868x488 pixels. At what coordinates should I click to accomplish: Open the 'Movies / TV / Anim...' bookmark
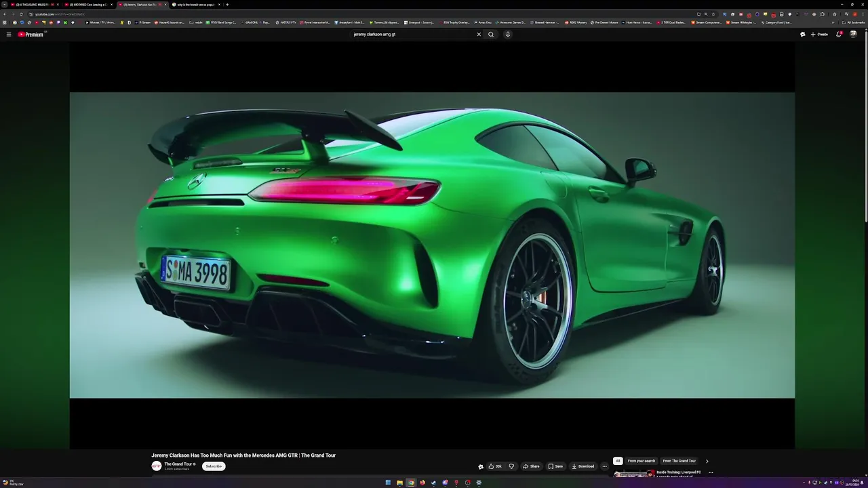[x=100, y=22]
